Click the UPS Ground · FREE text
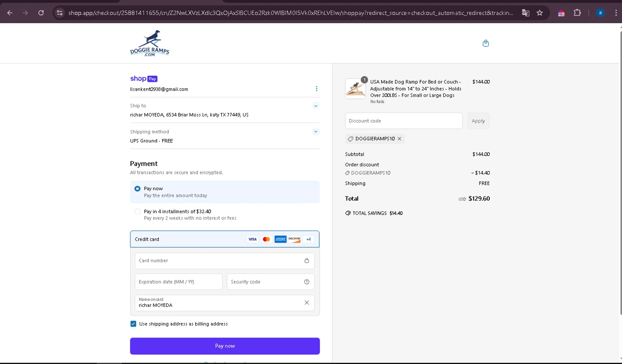Screen dimensions: 622x364 click(x=151, y=141)
